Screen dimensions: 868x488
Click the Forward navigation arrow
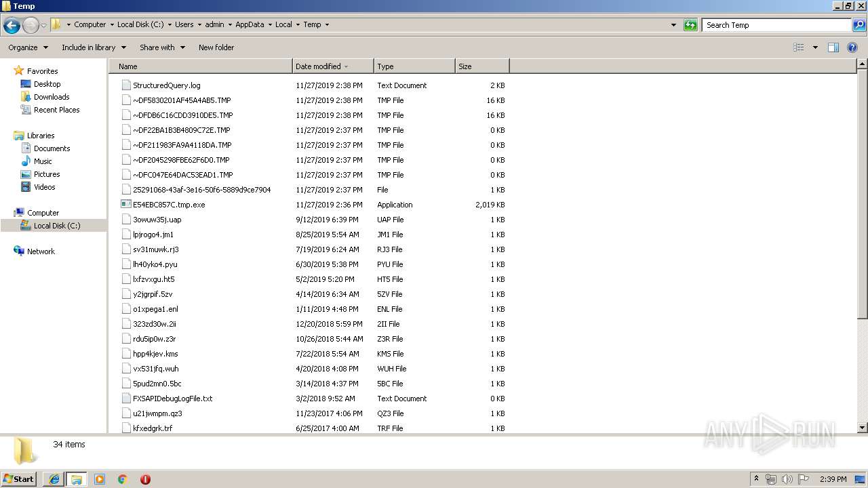pos(31,26)
